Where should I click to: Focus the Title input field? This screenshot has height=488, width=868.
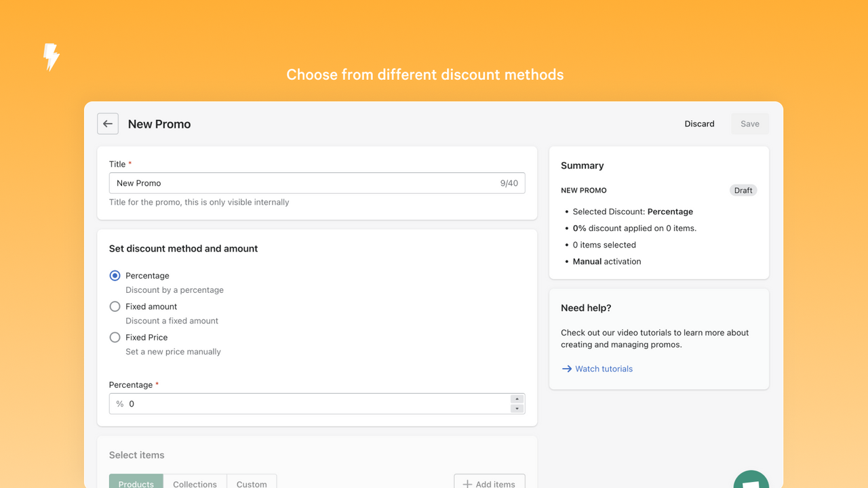[x=317, y=183]
